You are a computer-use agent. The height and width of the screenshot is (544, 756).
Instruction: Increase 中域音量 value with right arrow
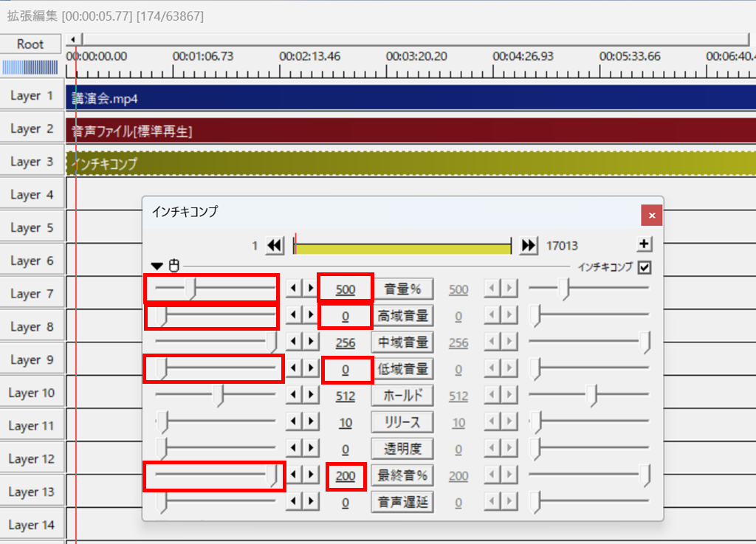pos(312,342)
